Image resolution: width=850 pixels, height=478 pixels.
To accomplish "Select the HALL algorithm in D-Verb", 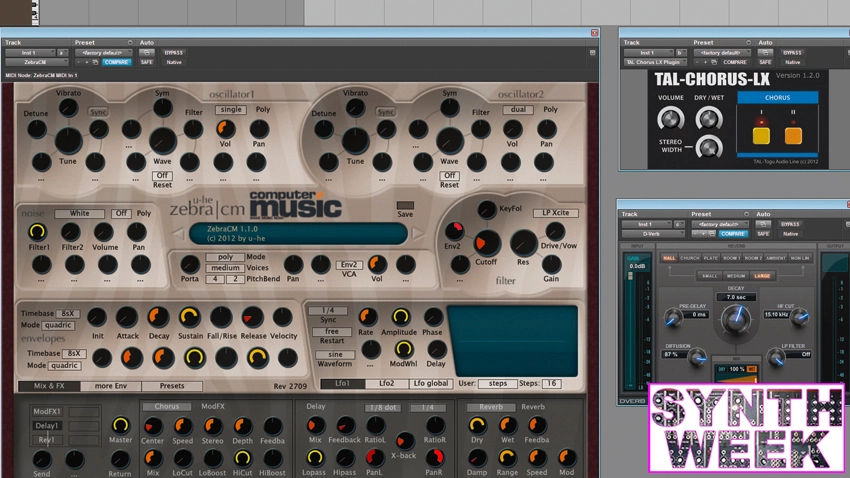I will [669, 258].
